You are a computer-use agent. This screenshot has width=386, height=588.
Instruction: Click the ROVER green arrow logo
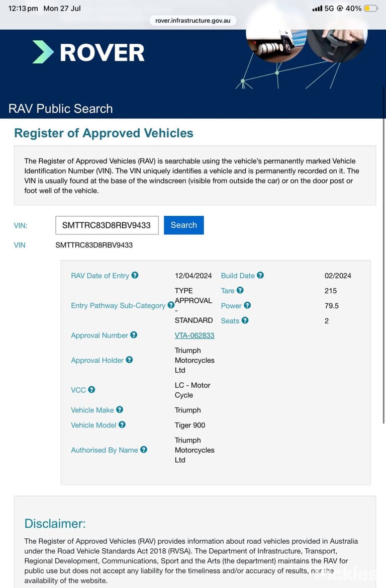click(43, 52)
